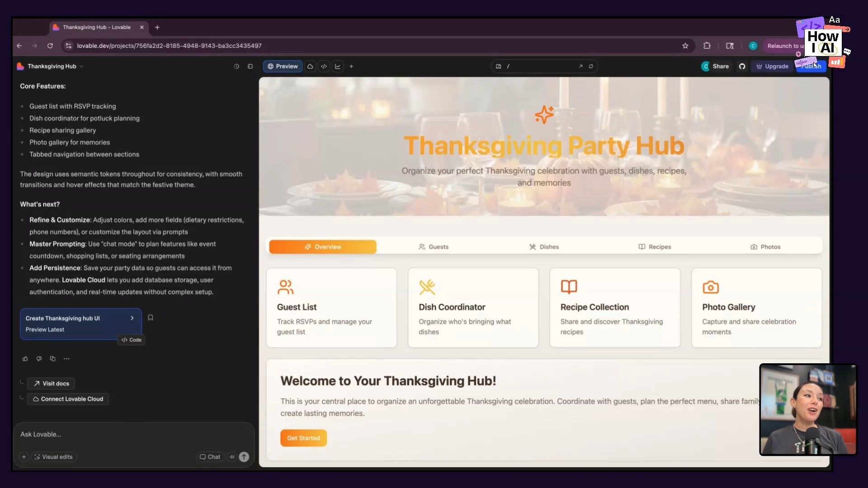Like the response with thumbs up
The image size is (868, 488).
tap(25, 359)
